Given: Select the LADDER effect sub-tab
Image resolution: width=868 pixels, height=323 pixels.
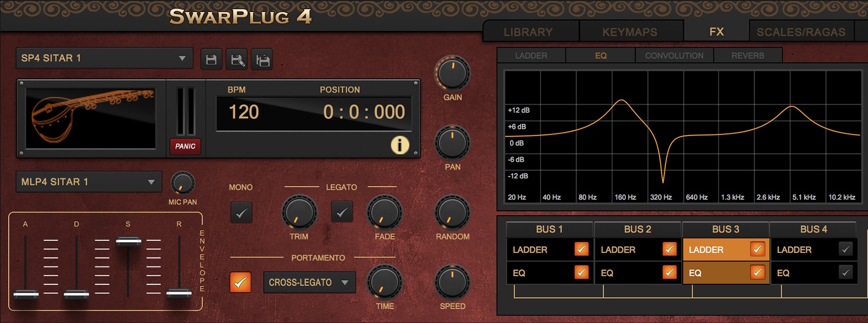Looking at the screenshot, I should coord(531,56).
